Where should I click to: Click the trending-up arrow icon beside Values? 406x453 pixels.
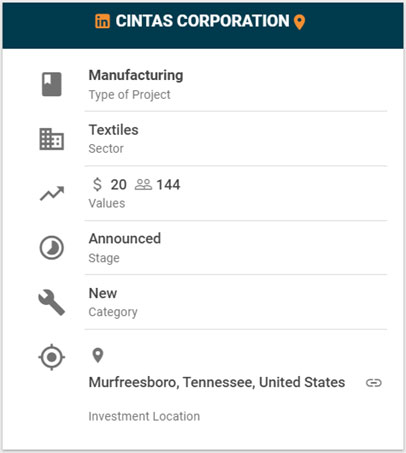click(52, 193)
